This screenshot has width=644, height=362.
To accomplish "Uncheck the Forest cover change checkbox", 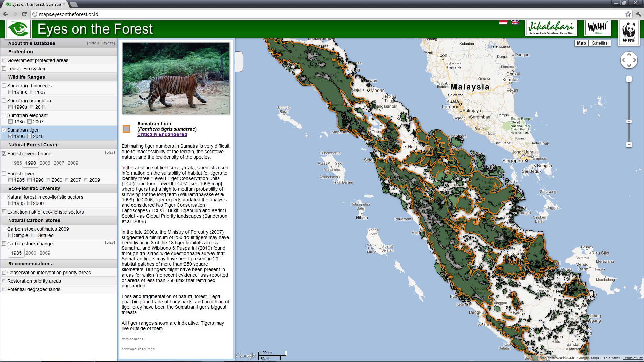I will [4, 154].
